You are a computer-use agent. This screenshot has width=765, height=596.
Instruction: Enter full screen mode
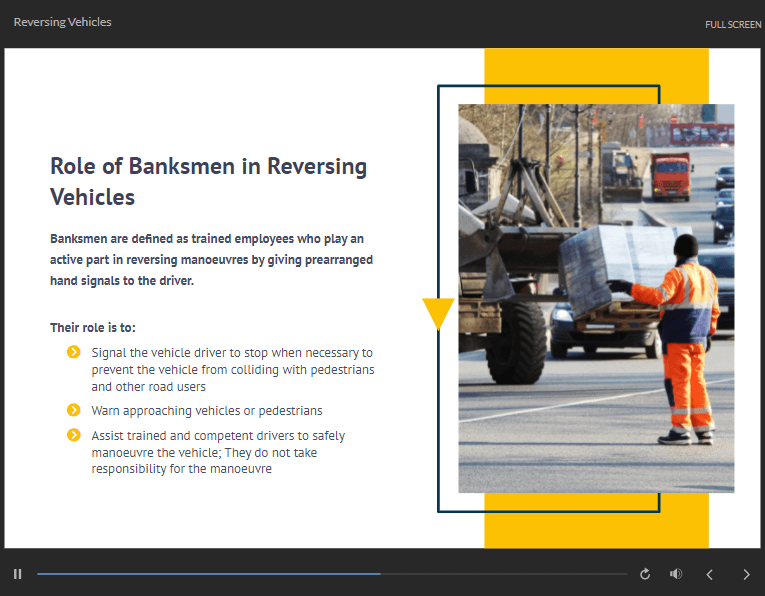click(733, 24)
